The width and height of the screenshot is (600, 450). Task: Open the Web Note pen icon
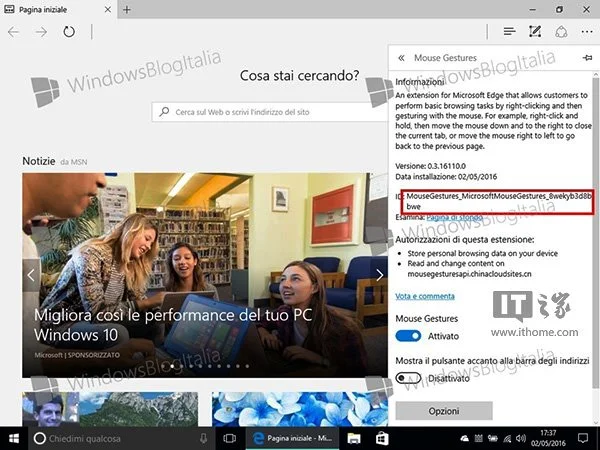coord(535,31)
